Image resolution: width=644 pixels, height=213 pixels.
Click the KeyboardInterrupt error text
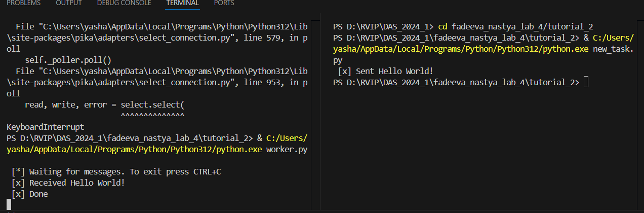[45, 127]
